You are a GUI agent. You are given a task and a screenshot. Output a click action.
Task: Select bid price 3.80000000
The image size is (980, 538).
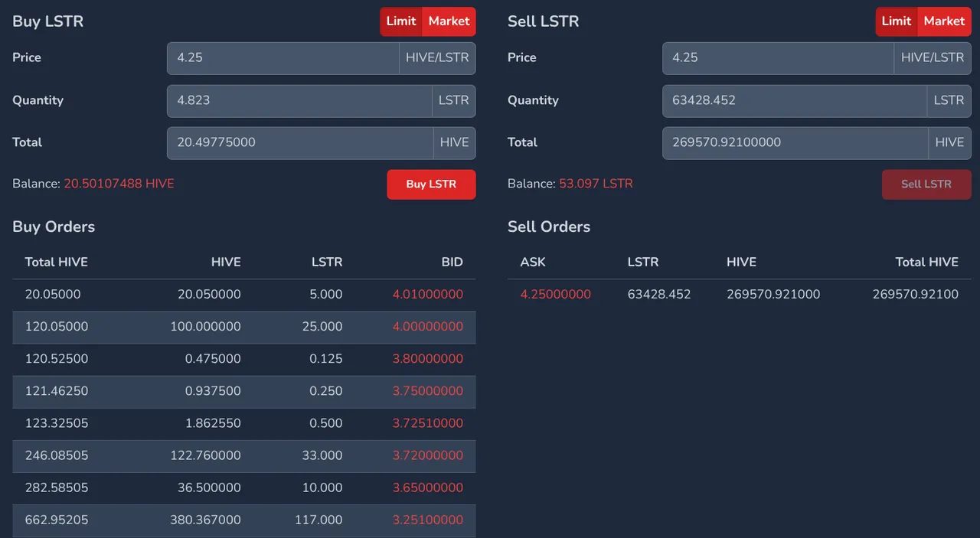click(x=427, y=359)
